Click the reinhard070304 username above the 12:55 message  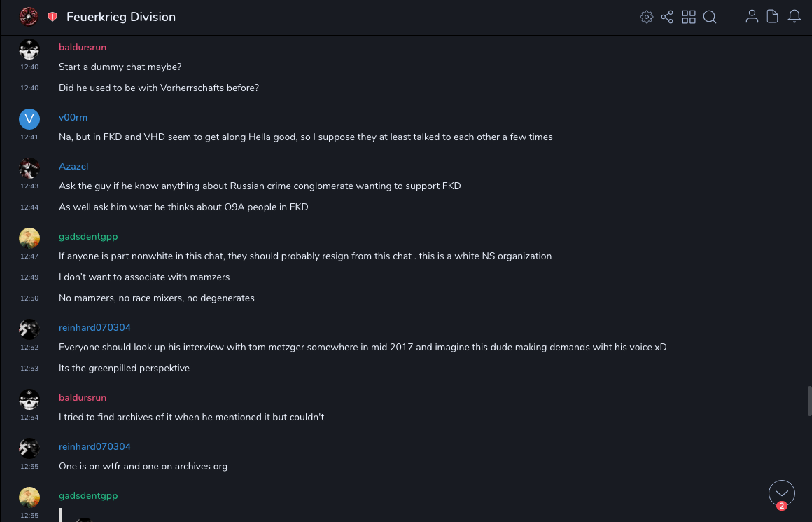94,446
